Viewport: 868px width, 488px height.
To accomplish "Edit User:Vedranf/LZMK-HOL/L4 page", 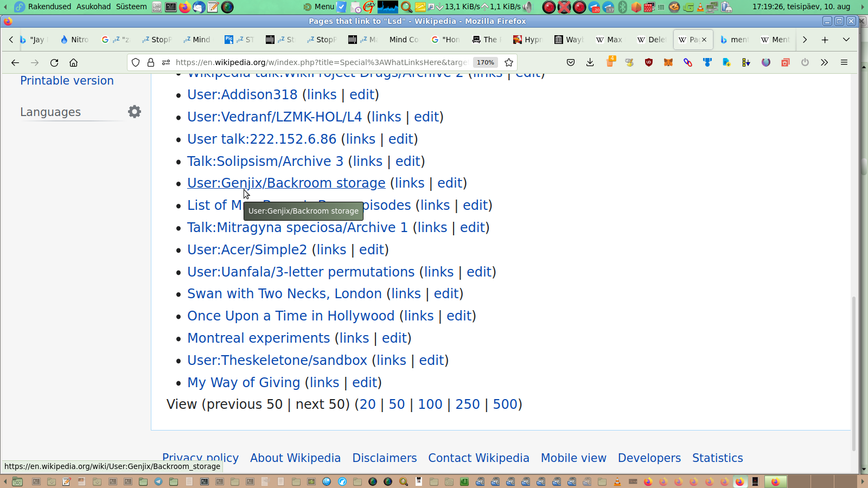I will click(426, 117).
